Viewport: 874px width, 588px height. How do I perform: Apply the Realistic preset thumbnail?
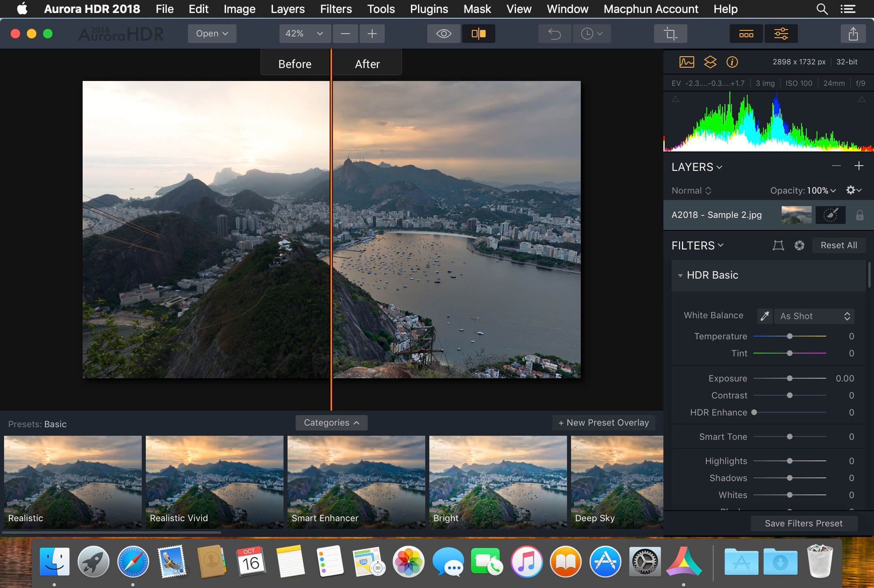point(73,482)
